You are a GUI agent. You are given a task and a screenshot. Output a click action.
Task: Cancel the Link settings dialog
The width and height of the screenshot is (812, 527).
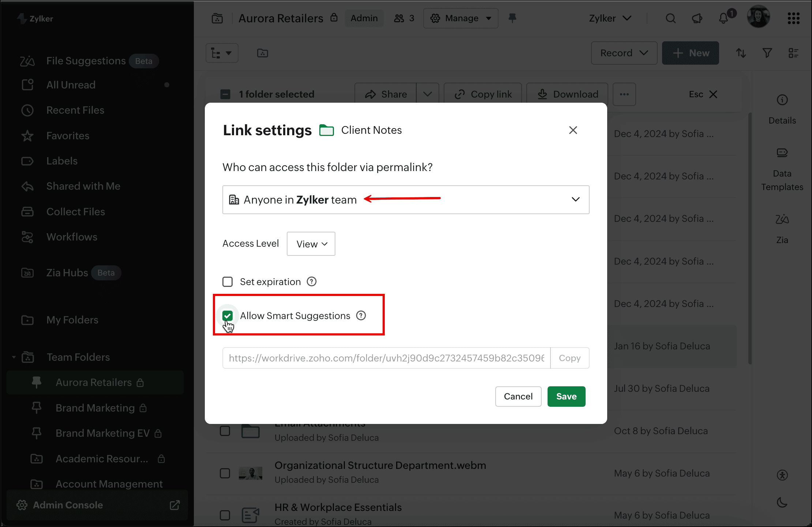518,397
